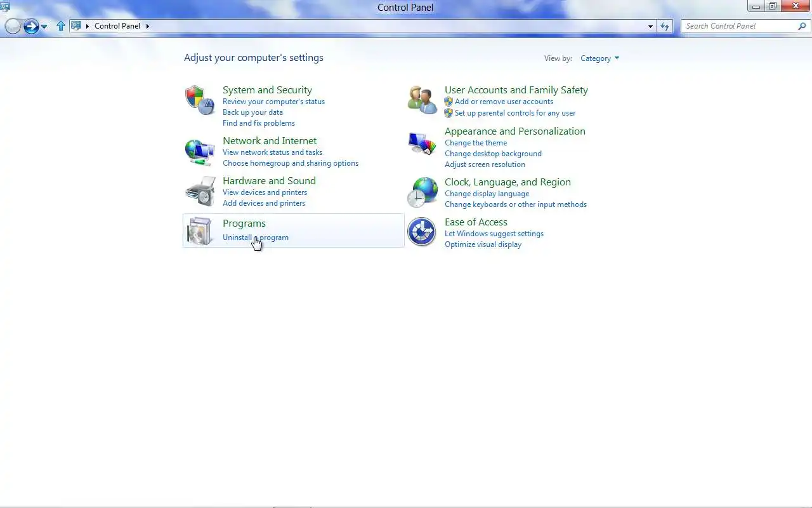Image resolution: width=812 pixels, height=508 pixels.
Task: Open Hardware and Sound heading link
Action: coord(269,181)
